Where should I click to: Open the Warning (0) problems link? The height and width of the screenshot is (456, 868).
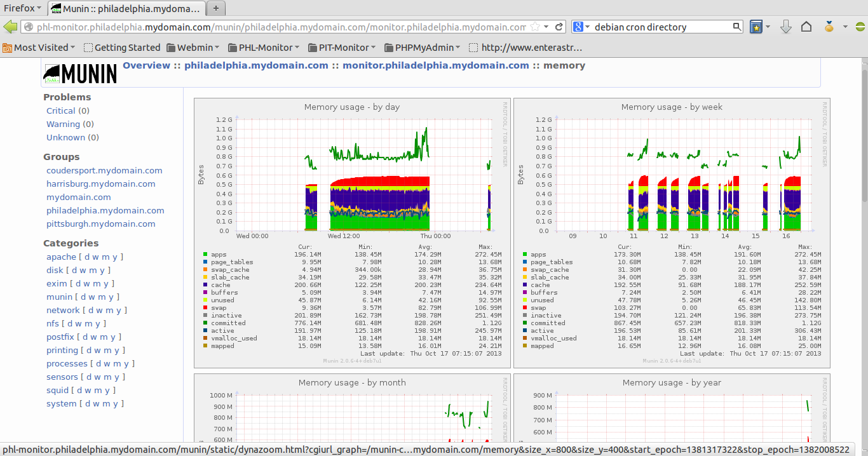[65, 124]
